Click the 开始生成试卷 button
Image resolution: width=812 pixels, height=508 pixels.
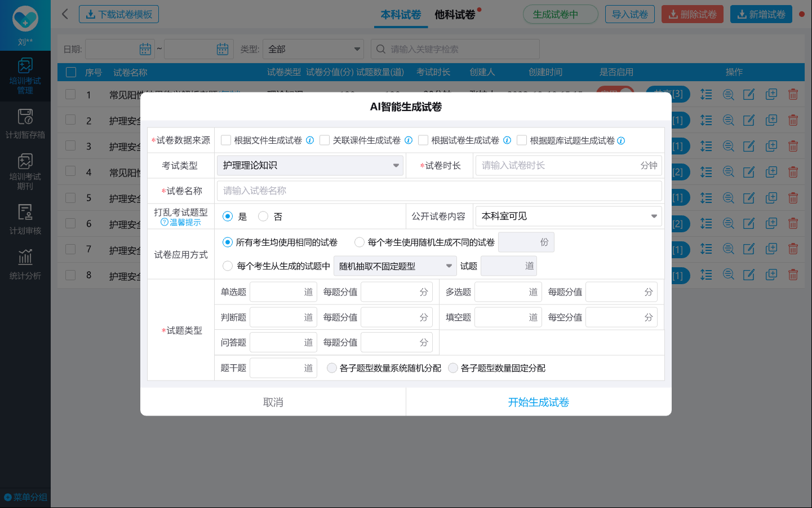pyautogui.click(x=538, y=403)
